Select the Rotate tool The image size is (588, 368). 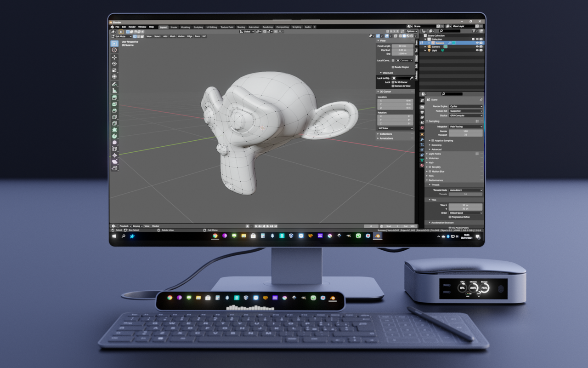click(x=115, y=64)
